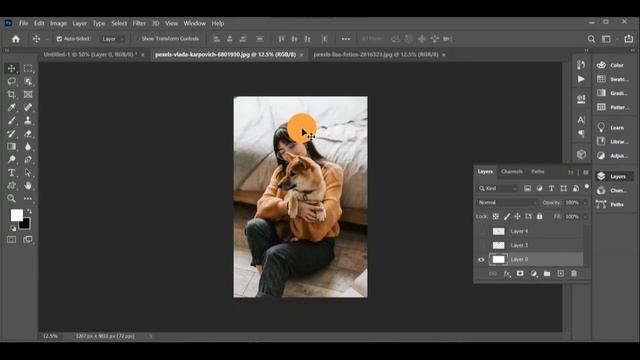Switch to the Channels tab
Image resolution: width=640 pixels, height=360 pixels.
tap(512, 171)
